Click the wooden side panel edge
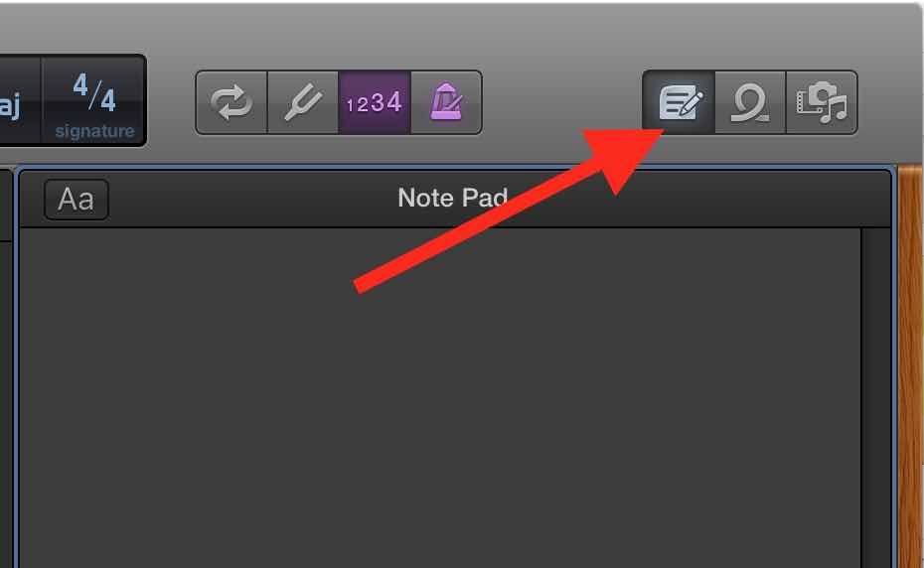The height and width of the screenshot is (568, 924). 910,366
